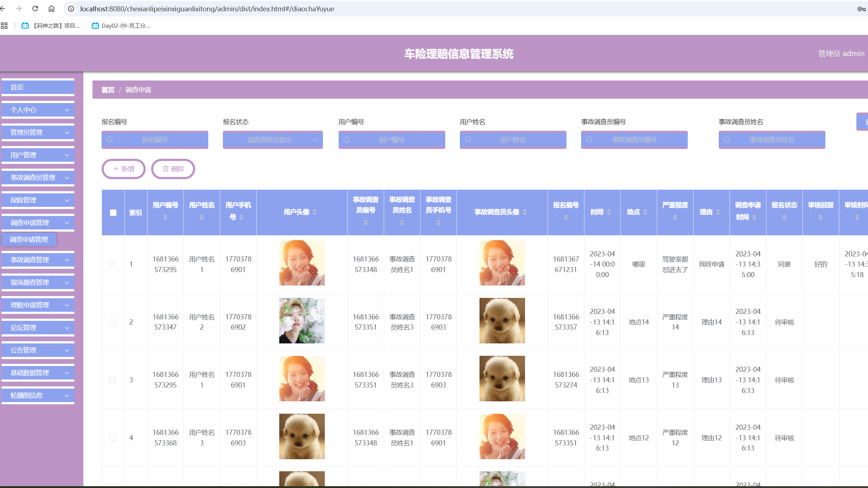Click the 驾驶室都怼进去了 cell
Screen dimensions: 868x488
coord(675,264)
